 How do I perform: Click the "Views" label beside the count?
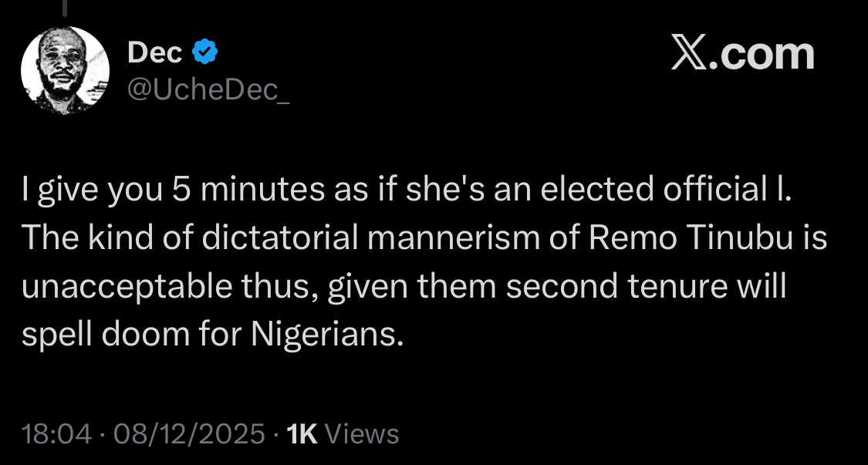pos(362,434)
